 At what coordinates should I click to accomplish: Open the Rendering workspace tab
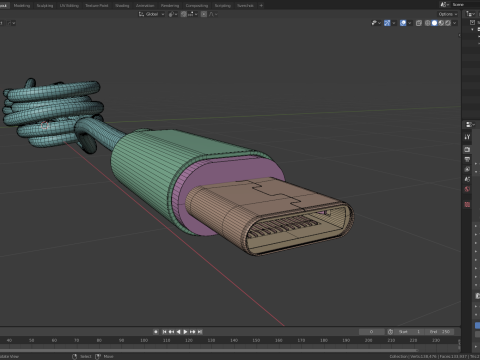coord(170,5)
